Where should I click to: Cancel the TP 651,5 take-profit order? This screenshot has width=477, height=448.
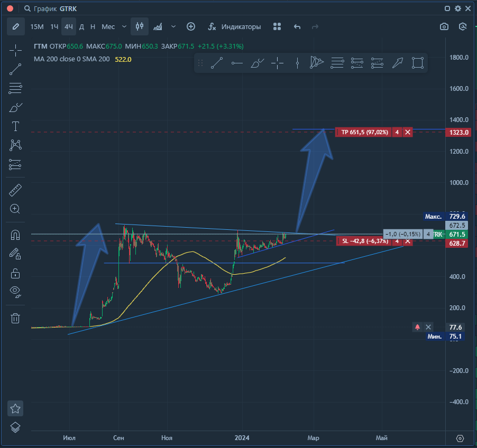(408, 132)
